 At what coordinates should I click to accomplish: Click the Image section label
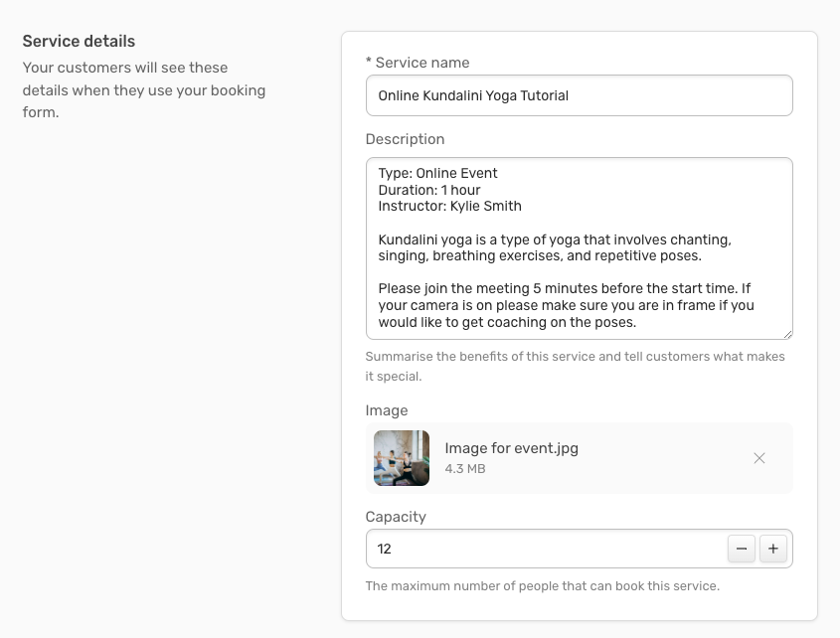(387, 410)
